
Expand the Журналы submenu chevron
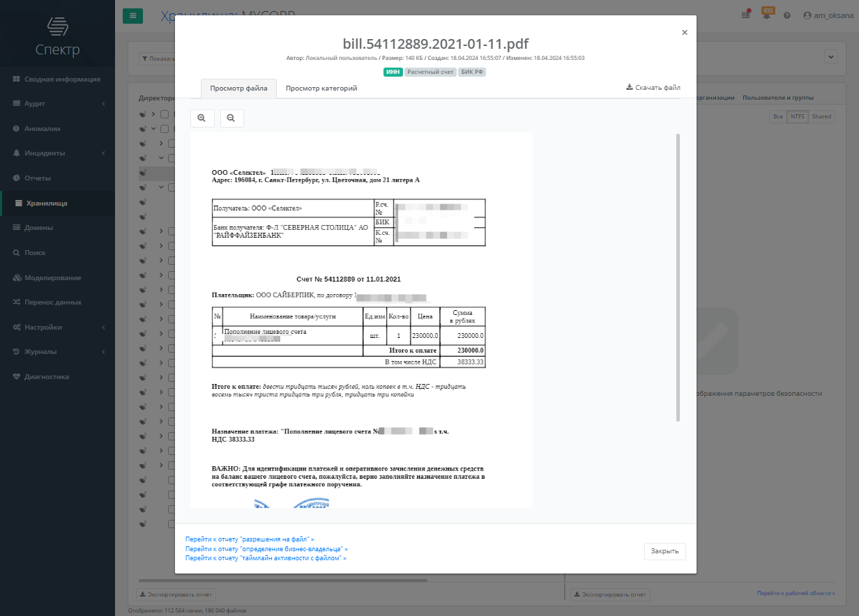pyautogui.click(x=104, y=352)
